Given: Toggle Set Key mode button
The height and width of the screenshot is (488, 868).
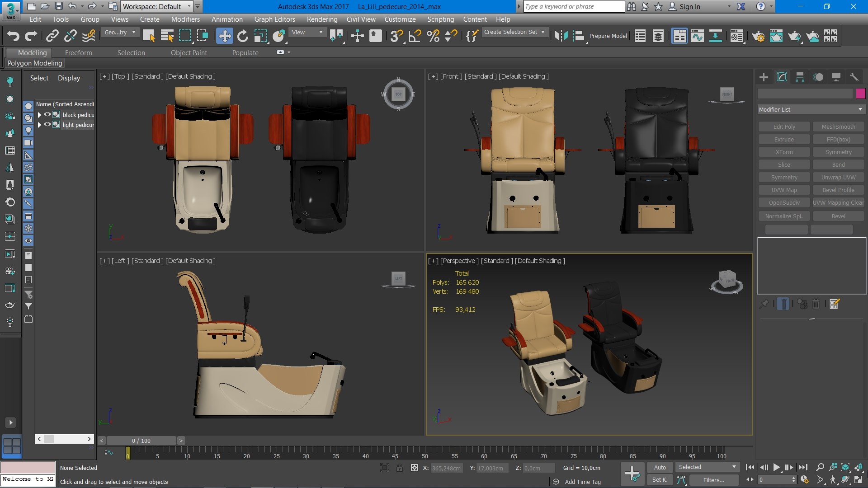Looking at the screenshot, I should (x=660, y=480).
